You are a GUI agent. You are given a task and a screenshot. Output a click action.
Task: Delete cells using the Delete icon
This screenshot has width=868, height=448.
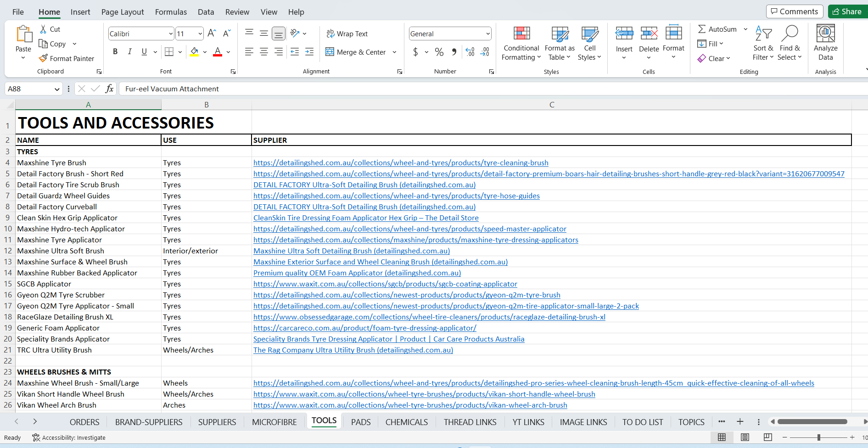coord(649,33)
